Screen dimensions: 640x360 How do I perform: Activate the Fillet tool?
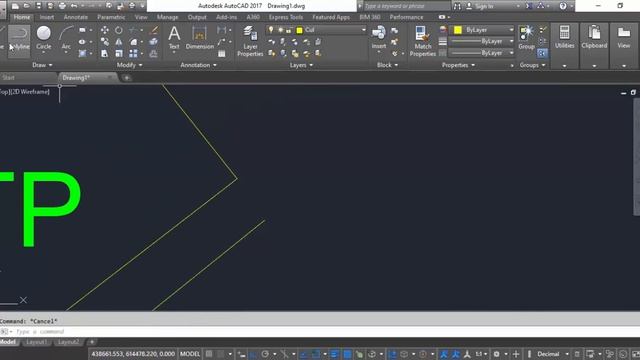pos(133,42)
